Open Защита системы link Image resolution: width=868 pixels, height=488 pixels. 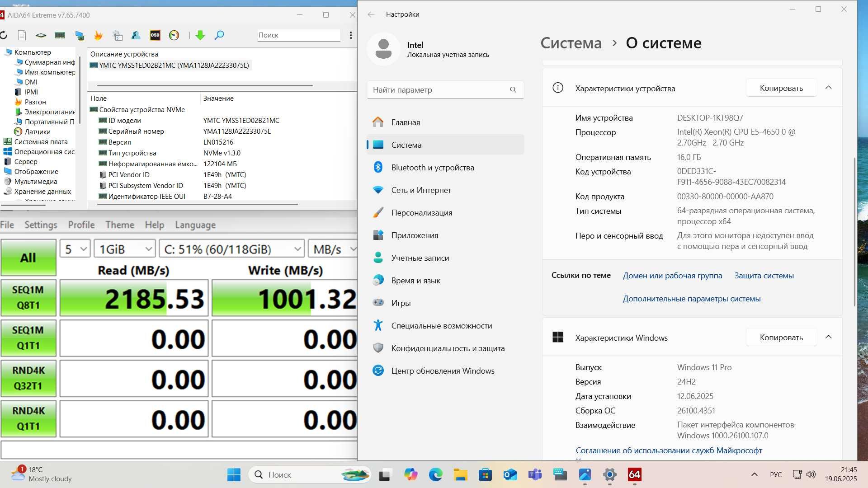pyautogui.click(x=764, y=276)
